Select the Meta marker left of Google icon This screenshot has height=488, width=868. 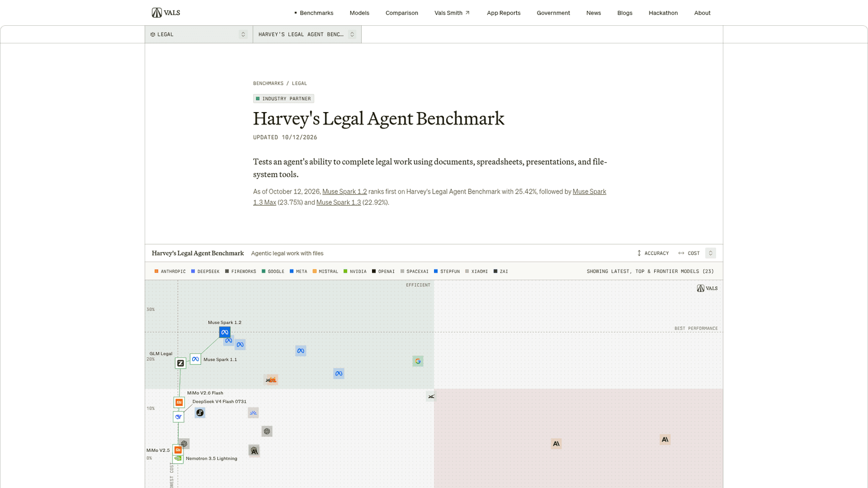coord(301,351)
